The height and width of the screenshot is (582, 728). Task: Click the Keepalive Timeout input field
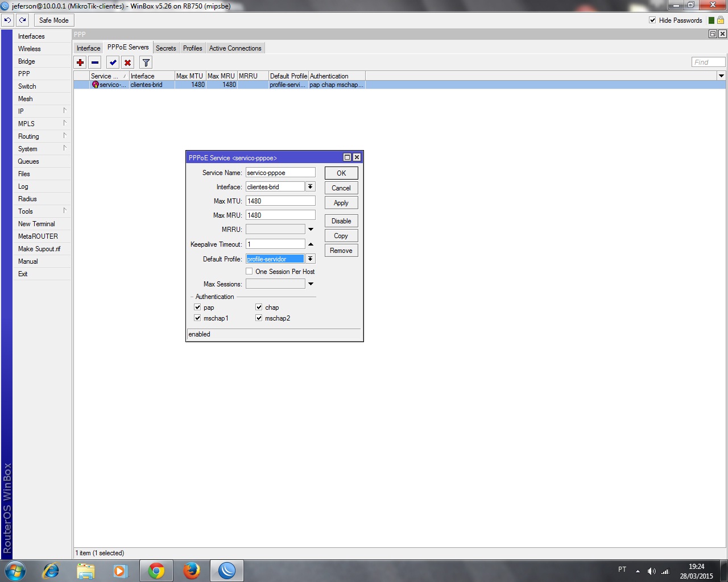[275, 244]
